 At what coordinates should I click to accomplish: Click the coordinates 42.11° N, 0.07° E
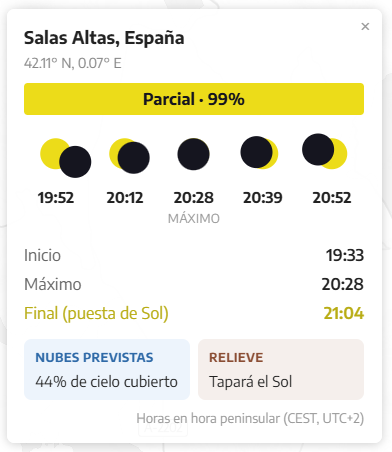[x=73, y=63]
